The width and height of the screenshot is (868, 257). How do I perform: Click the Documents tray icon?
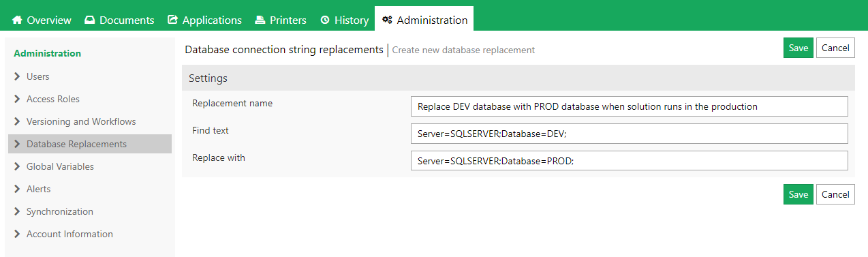coord(90,20)
